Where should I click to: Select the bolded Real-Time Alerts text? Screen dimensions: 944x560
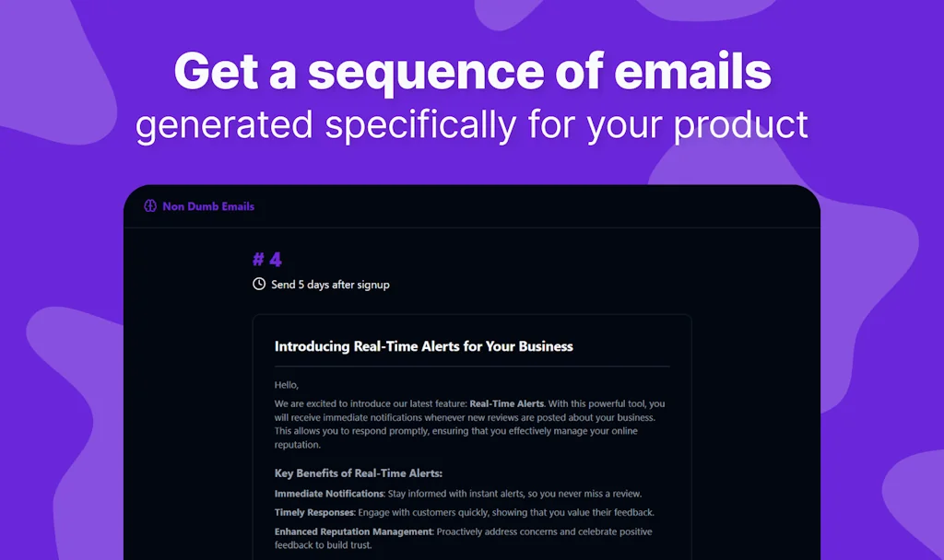tap(505, 403)
